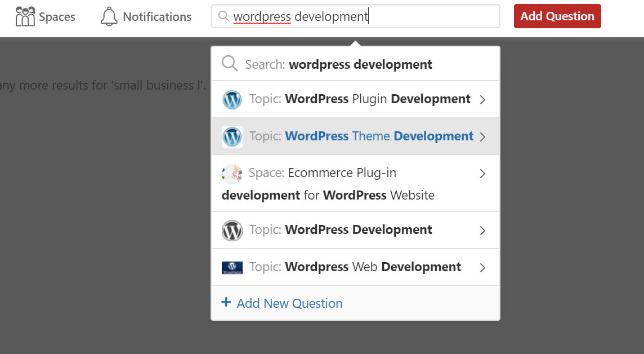
Task: Click the WordPress Development topic icon
Action: [x=232, y=230]
